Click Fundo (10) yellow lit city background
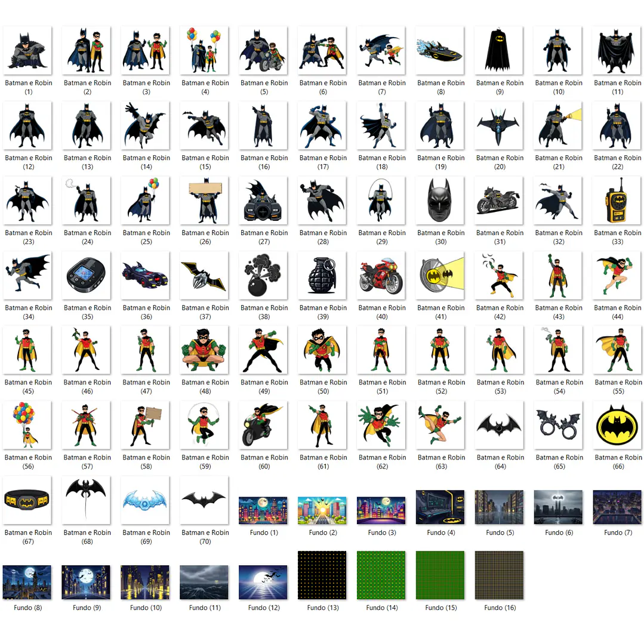Screen dimensions: 644x644 click(146, 583)
